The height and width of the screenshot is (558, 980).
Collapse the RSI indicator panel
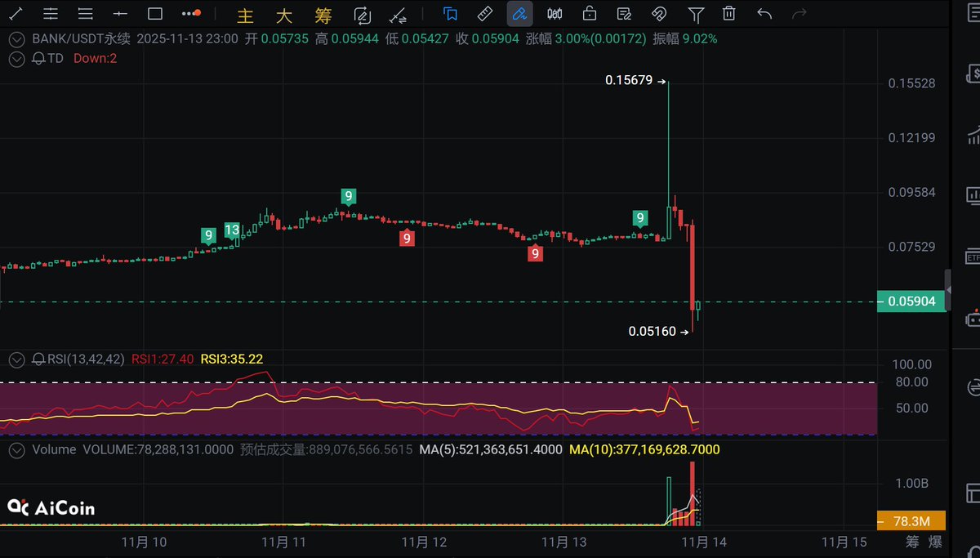(x=16, y=359)
